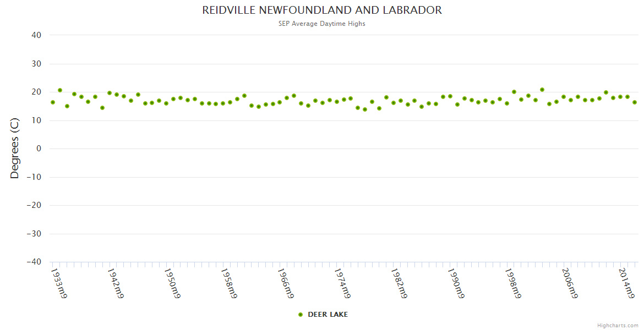The height and width of the screenshot is (330, 644).
Task: Click the 40 y-axis label
Action: [x=36, y=35]
